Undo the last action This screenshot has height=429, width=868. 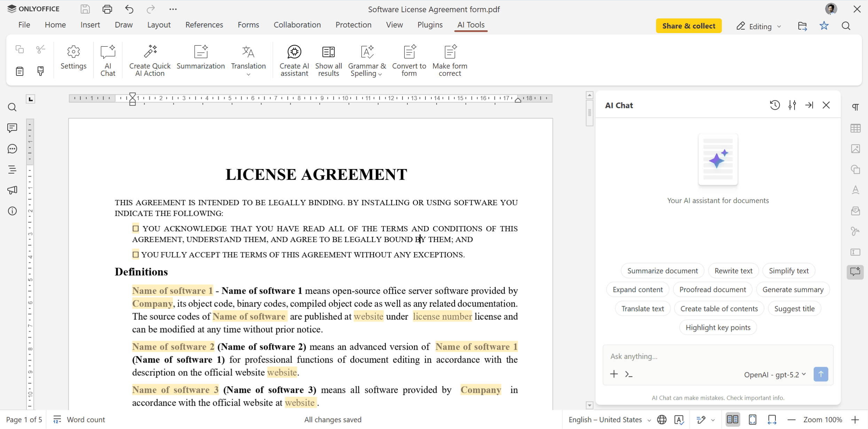[129, 9]
